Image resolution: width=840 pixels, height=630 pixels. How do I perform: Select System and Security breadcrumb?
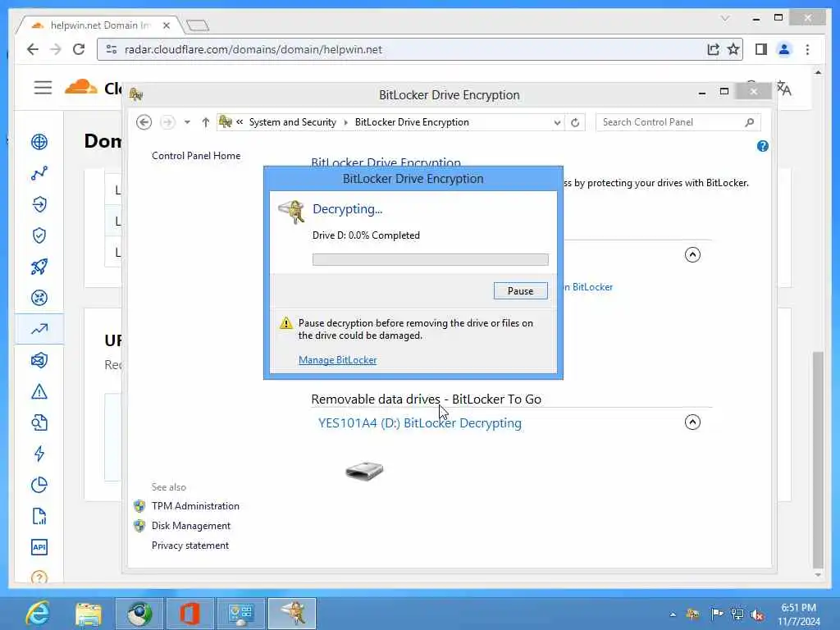tap(293, 123)
